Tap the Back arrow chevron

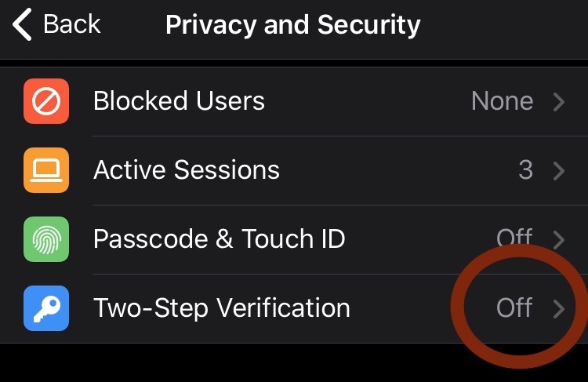tap(22, 25)
